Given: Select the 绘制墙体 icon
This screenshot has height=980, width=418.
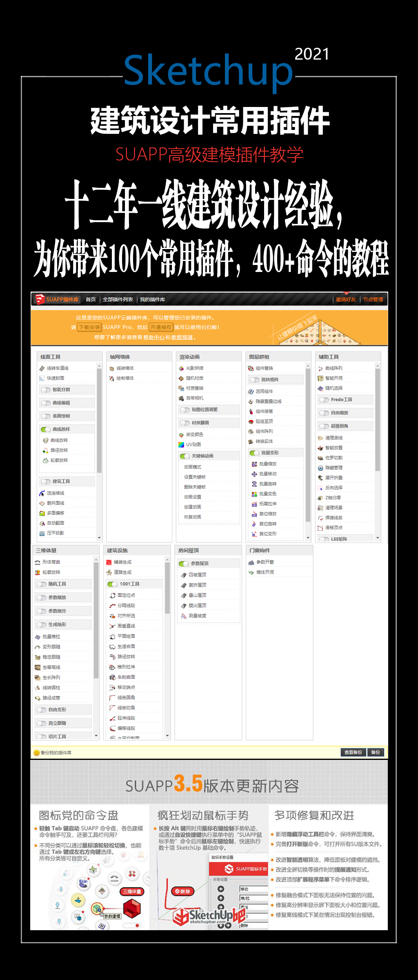Looking at the screenshot, I should click(x=111, y=378).
